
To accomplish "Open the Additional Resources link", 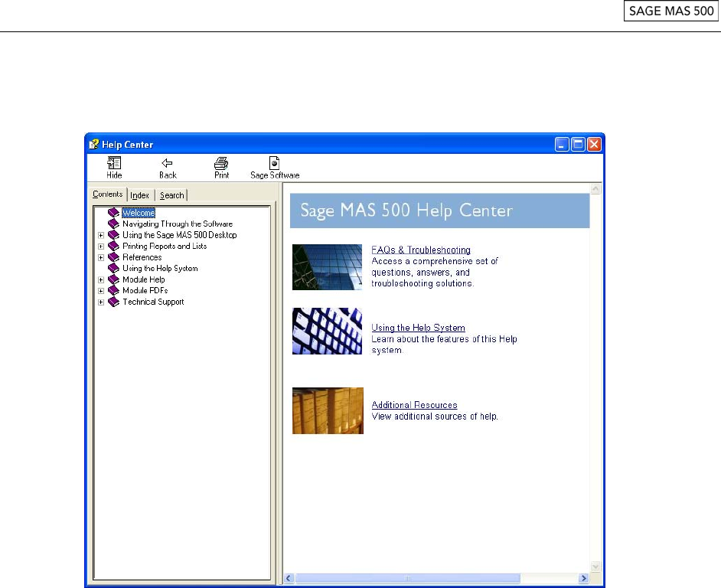I will 414,405.
